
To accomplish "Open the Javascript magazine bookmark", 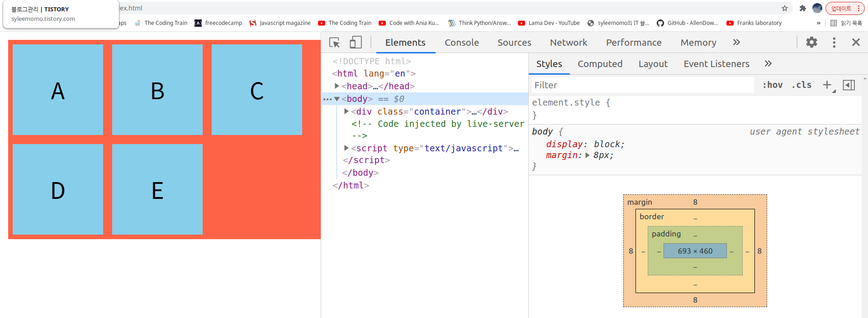I will click(x=280, y=23).
